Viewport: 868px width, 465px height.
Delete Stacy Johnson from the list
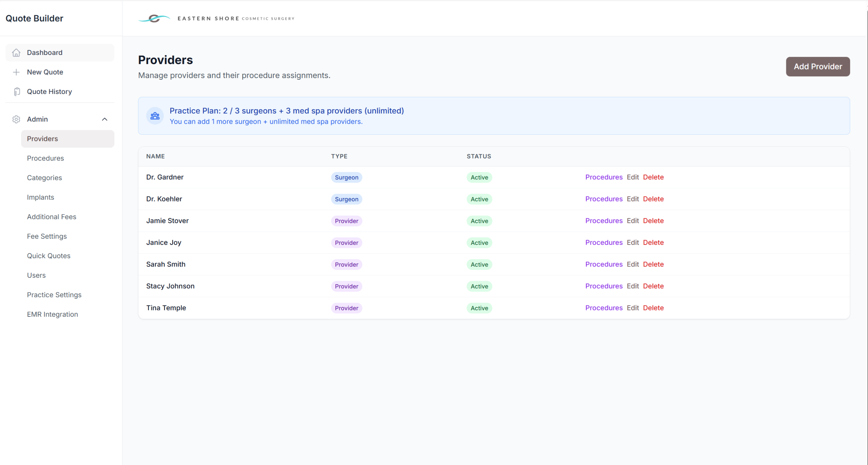pyautogui.click(x=653, y=286)
